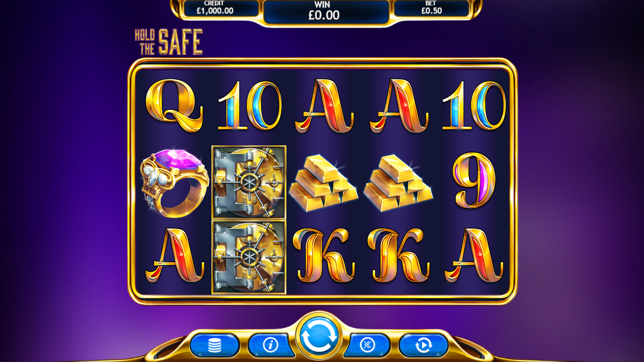Click the purple 9 symbol
The width and height of the screenshot is (644, 362).
tap(474, 181)
